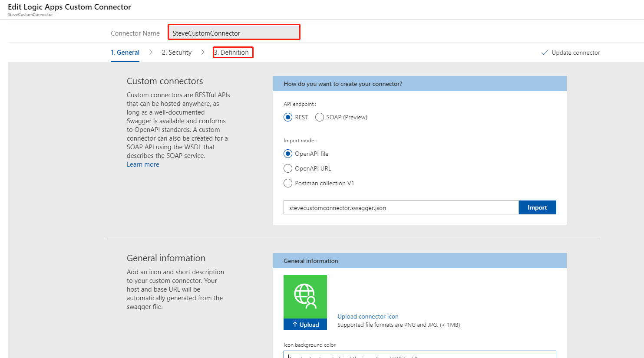This screenshot has width=644, height=358.
Task: Click the checkmark icon beside Update connector
Action: [x=545, y=53]
